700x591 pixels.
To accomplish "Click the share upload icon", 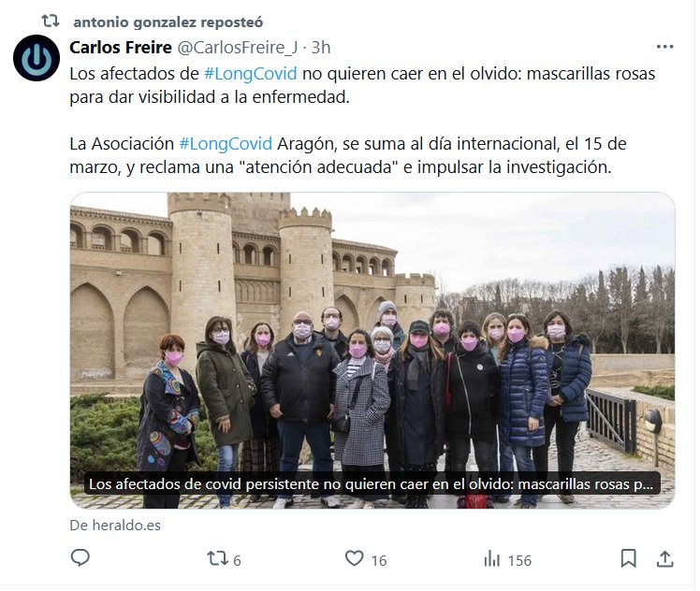I will tap(664, 558).
